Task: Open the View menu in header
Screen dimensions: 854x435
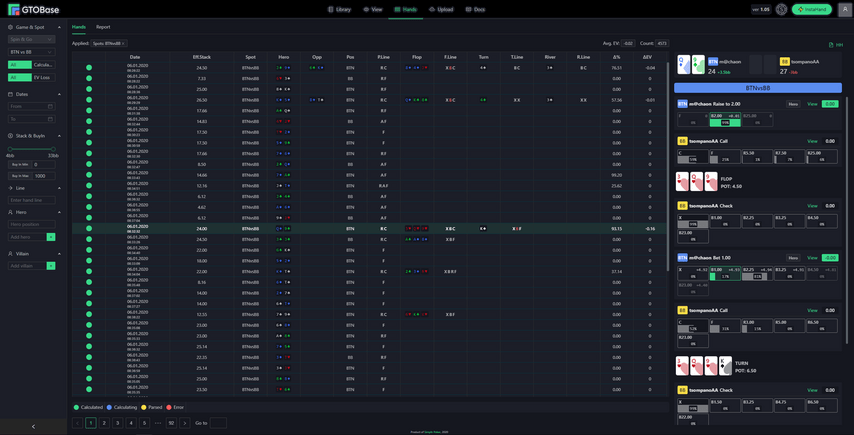Action: (x=371, y=9)
